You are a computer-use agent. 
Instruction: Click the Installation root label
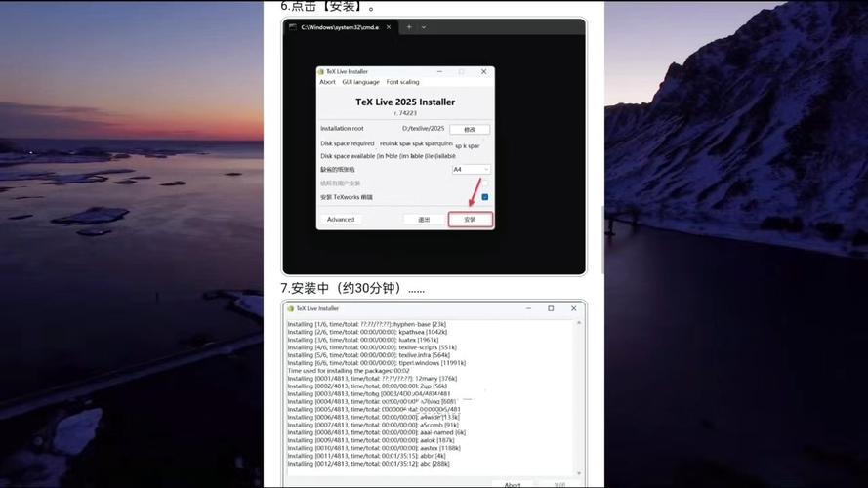pyautogui.click(x=342, y=129)
